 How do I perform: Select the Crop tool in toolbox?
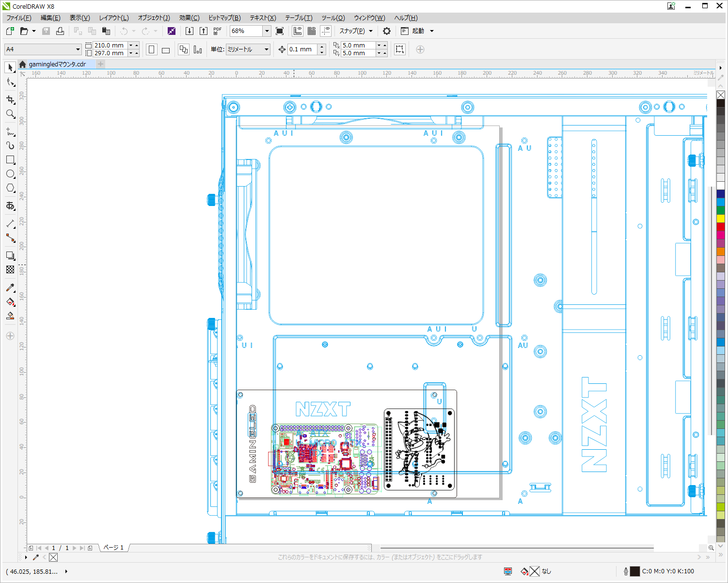pyautogui.click(x=10, y=99)
